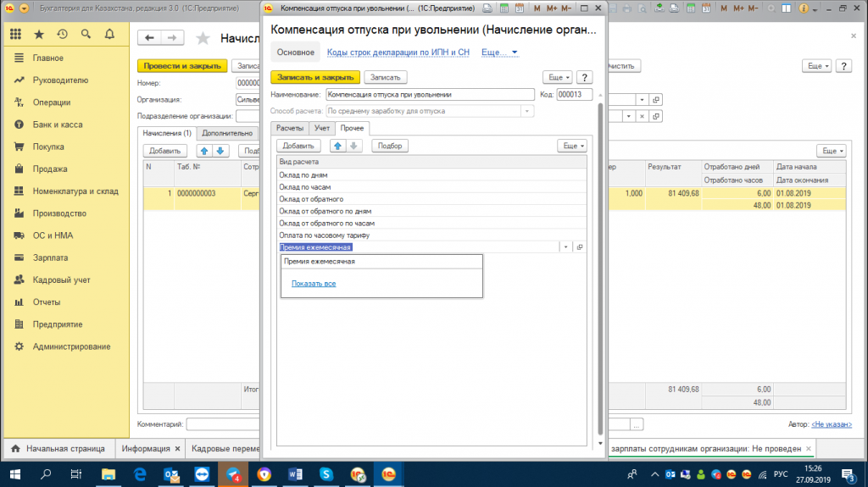
Task: Open Администрирование in the sidebar
Action: click(71, 346)
